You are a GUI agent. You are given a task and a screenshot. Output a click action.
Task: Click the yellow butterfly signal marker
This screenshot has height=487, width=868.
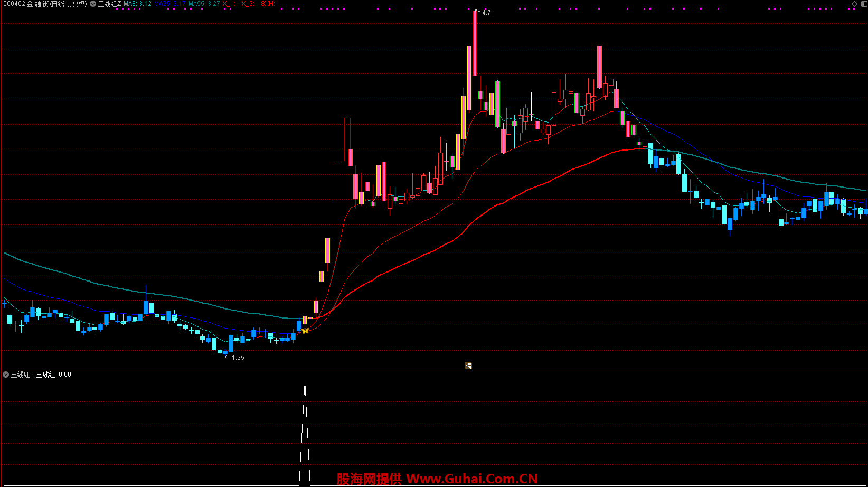click(x=305, y=331)
